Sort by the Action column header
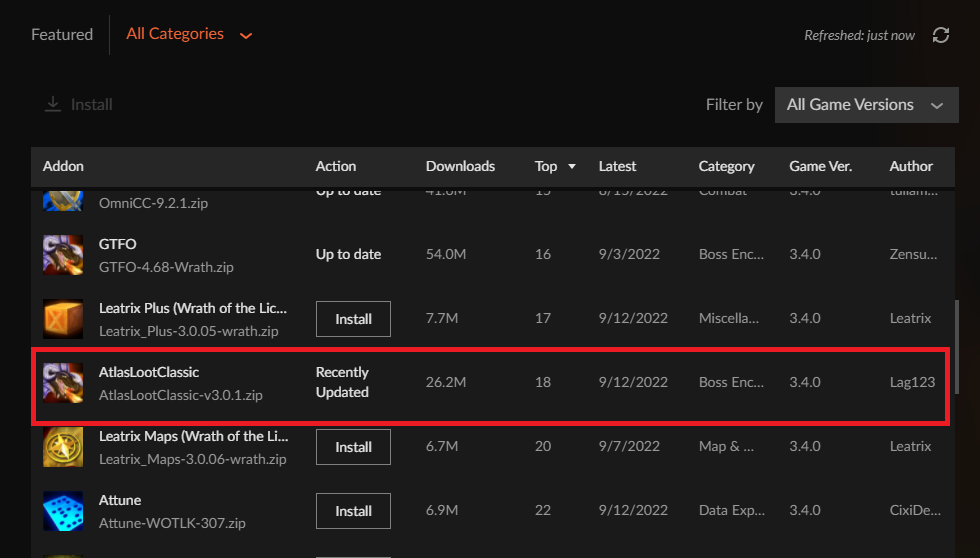The height and width of the screenshot is (558, 980). (x=336, y=166)
